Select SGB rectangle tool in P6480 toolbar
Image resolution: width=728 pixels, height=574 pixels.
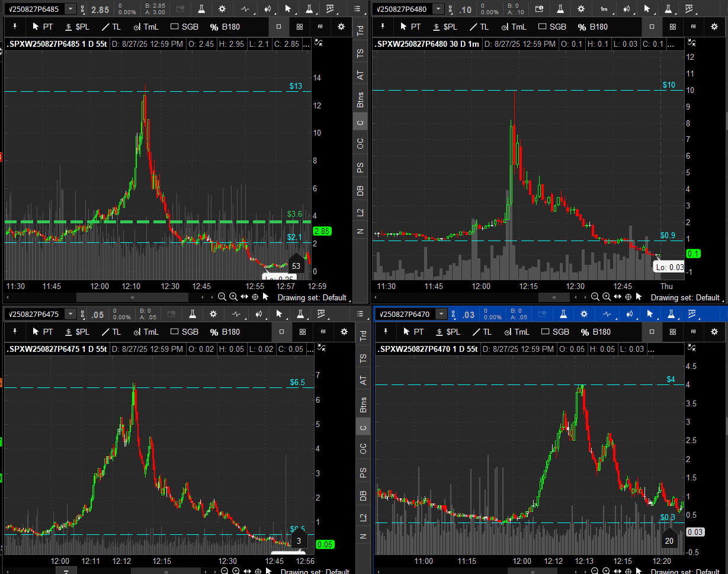click(552, 27)
